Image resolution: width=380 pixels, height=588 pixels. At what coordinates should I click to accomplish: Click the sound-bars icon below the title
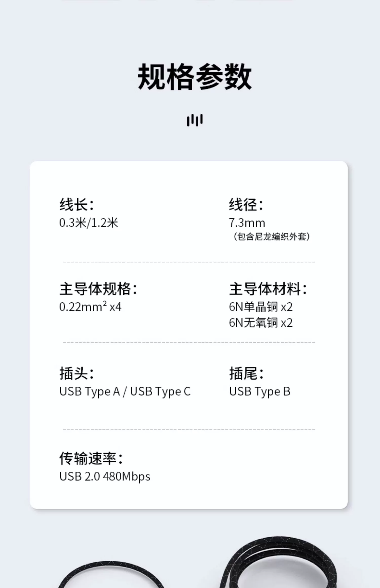point(195,120)
